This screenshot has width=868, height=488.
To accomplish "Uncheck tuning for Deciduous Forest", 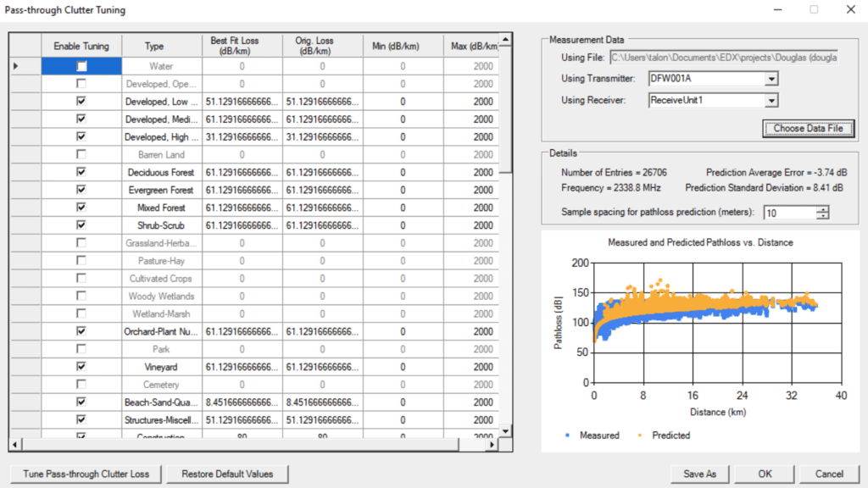I will coord(81,172).
